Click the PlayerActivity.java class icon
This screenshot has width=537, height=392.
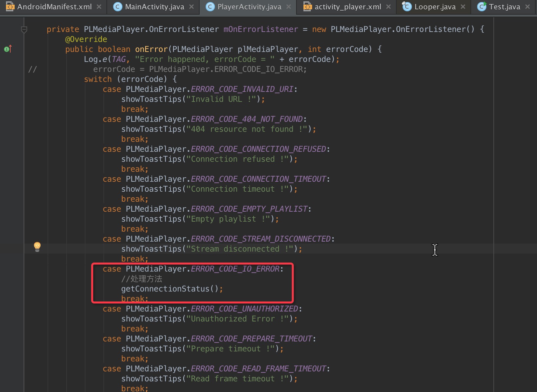coord(210,7)
